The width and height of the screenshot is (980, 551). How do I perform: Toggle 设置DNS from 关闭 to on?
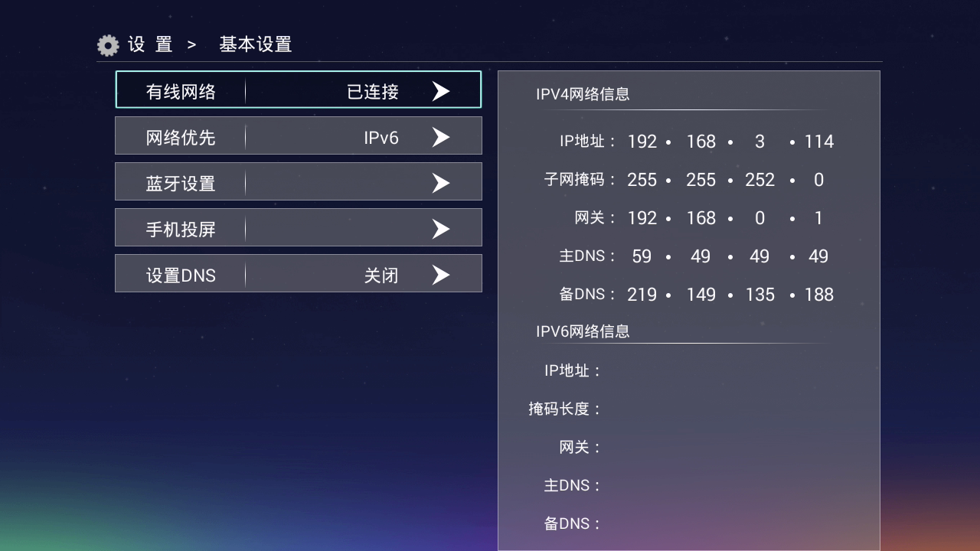(x=299, y=273)
